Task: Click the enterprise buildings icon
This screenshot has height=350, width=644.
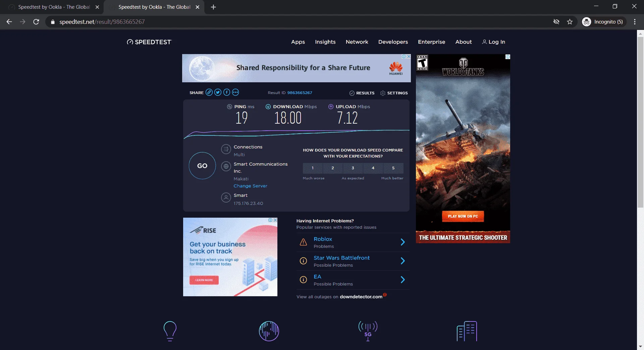Action: click(x=467, y=331)
